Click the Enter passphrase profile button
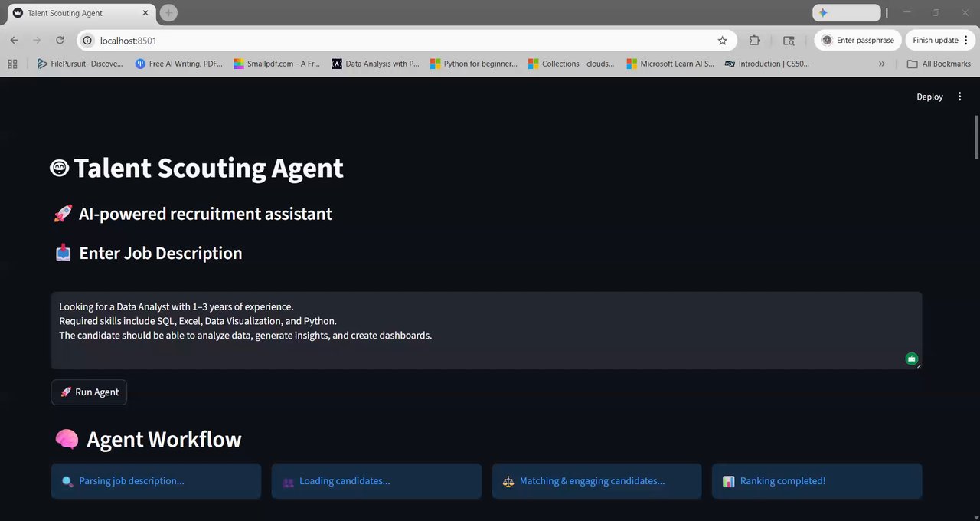This screenshot has height=521, width=980. tap(857, 41)
